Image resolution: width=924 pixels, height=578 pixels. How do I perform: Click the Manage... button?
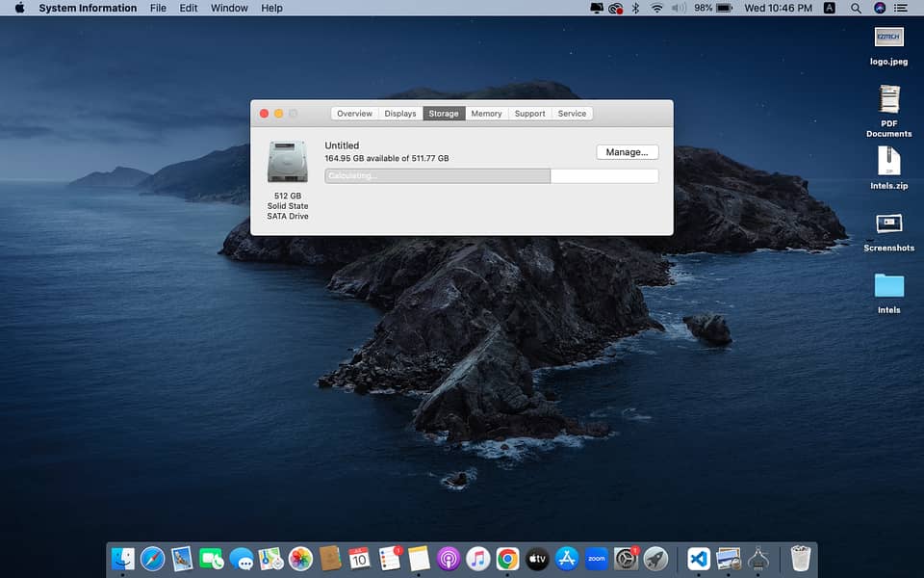pos(628,152)
